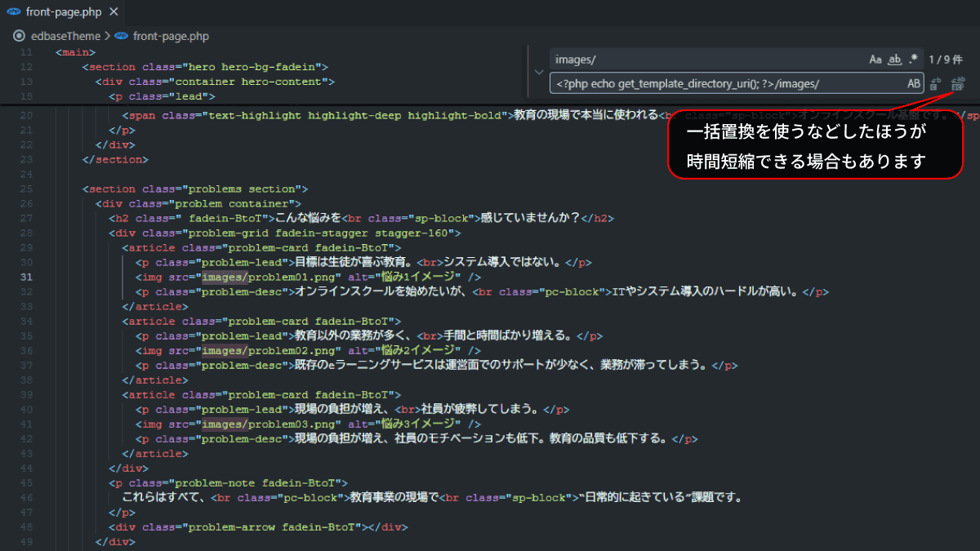Screen dimensions: 980x551
Task: Click the PHP file icon in tab
Action: click(14, 11)
